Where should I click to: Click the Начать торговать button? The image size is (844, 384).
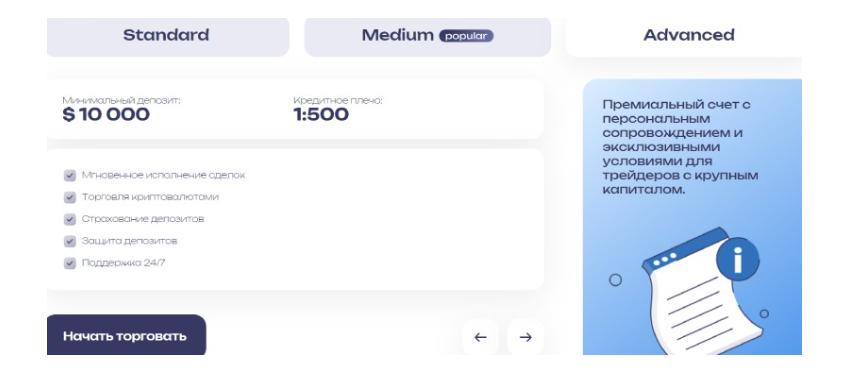pyautogui.click(x=126, y=336)
